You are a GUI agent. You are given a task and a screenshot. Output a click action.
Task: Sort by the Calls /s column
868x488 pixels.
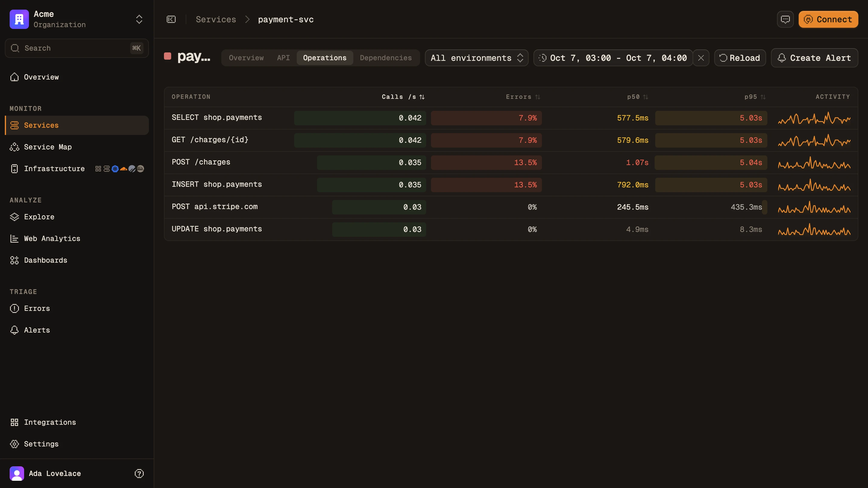click(x=403, y=97)
